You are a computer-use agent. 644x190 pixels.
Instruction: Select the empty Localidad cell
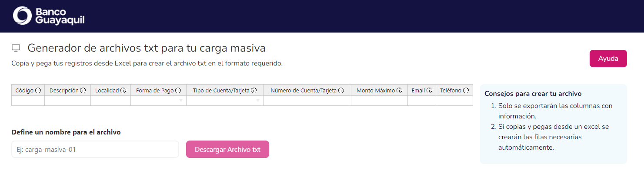coord(110,101)
